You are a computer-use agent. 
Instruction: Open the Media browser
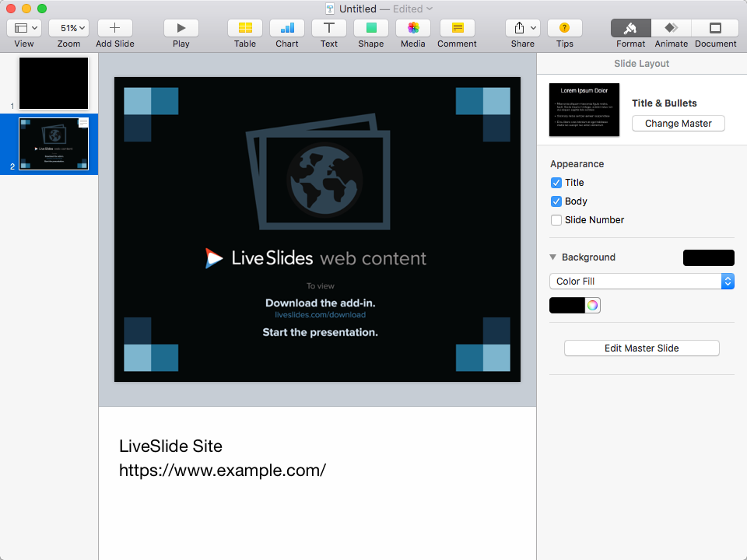tap(413, 28)
